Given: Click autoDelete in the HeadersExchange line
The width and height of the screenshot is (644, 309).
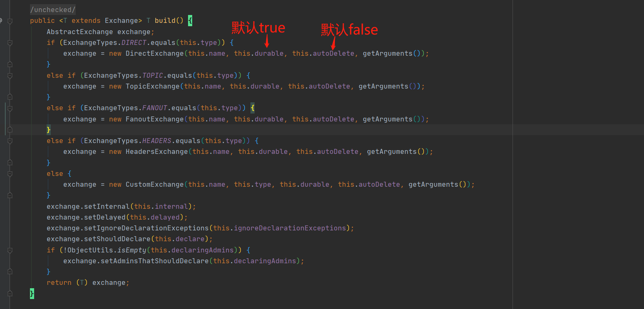Looking at the screenshot, I should (338, 152).
